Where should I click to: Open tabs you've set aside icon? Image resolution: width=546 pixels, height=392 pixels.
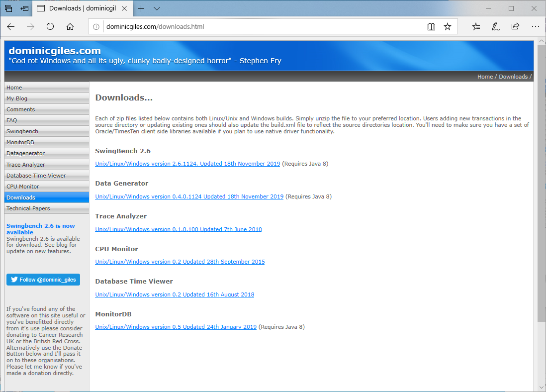pos(9,8)
